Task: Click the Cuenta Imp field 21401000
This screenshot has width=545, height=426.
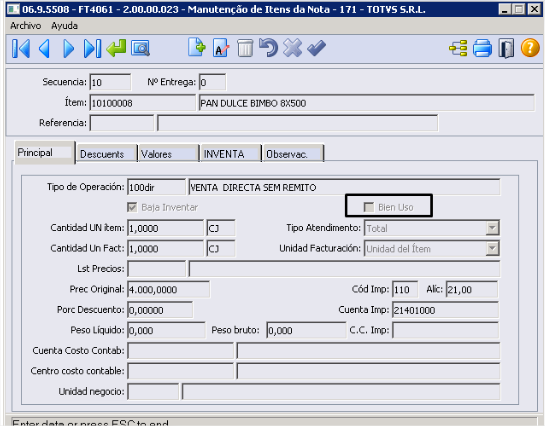Action: tap(445, 310)
